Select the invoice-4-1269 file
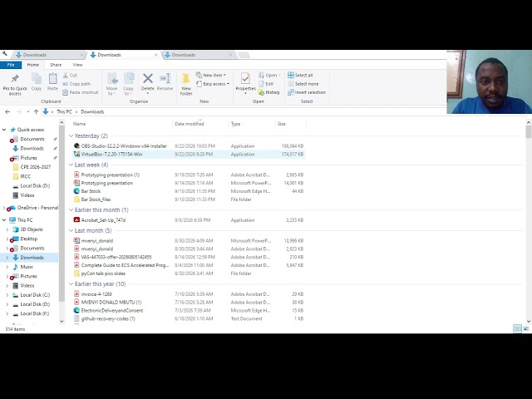This screenshot has width=532, height=399. [96, 293]
